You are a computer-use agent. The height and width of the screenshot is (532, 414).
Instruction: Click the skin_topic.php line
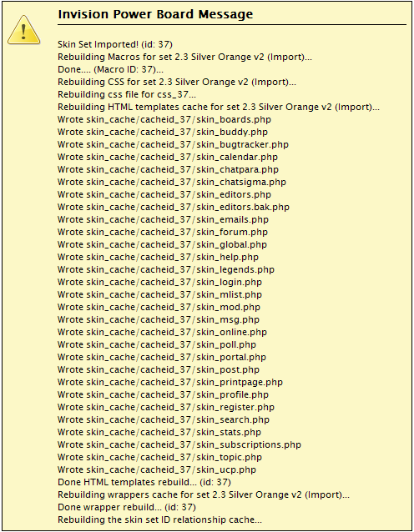(x=160, y=458)
